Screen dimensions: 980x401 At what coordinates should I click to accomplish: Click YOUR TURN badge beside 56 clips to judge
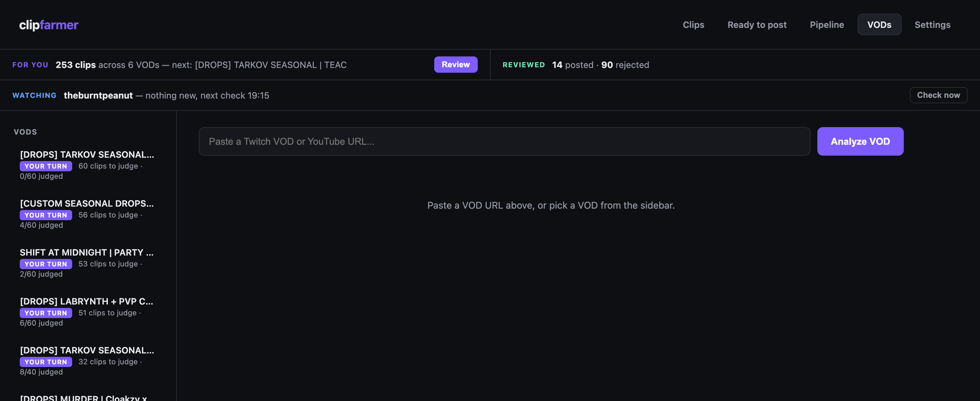[46, 215]
